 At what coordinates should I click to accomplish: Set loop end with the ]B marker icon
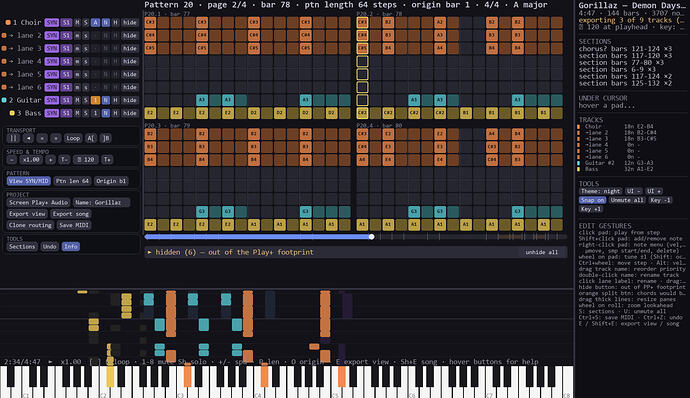point(106,138)
